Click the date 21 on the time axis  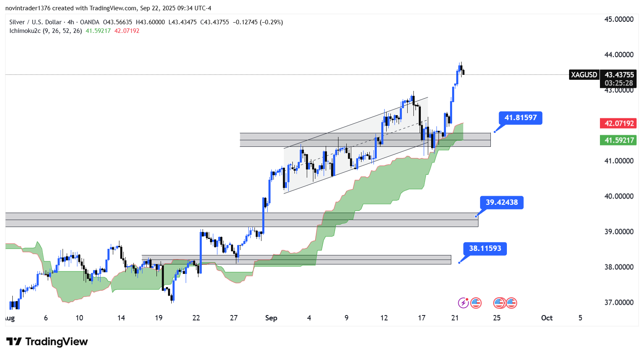pyautogui.click(x=455, y=318)
